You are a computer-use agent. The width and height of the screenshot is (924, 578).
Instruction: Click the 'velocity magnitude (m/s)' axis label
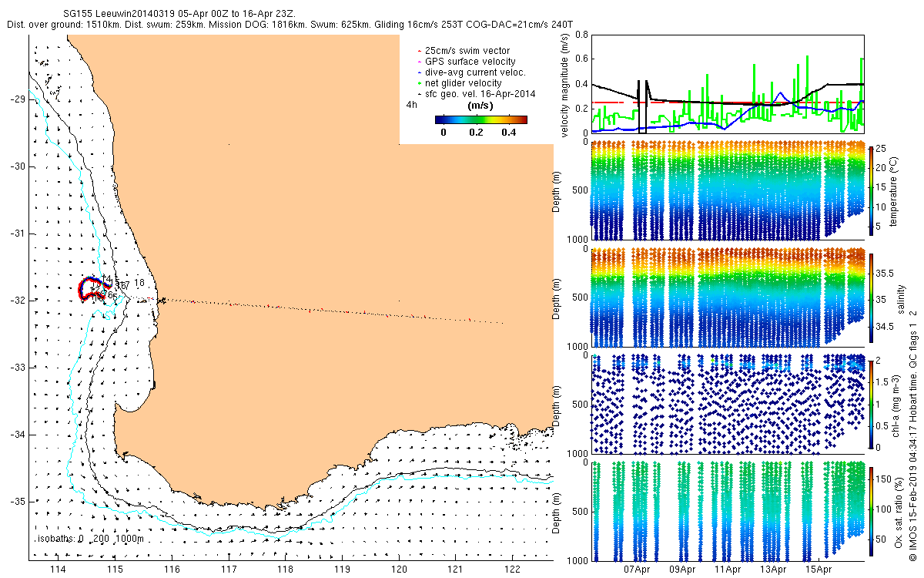coord(566,85)
